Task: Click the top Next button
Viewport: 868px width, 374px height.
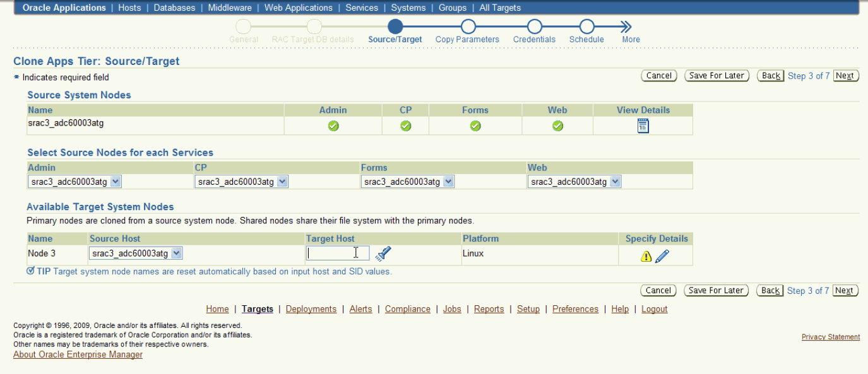Action: (x=845, y=76)
